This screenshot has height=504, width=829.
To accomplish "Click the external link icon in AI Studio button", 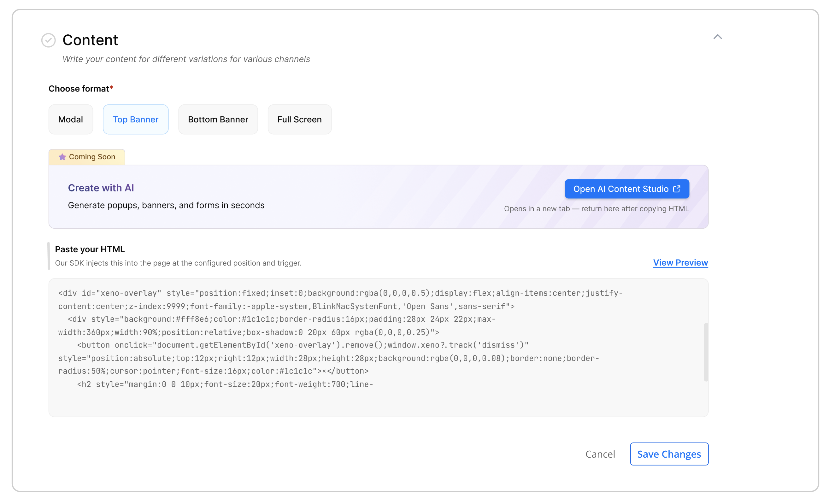I will pos(677,189).
